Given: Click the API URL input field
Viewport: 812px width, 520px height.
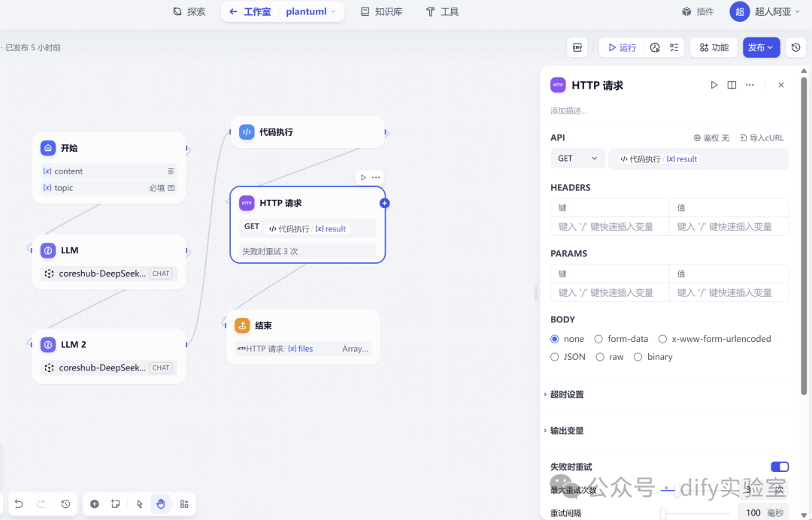Looking at the screenshot, I should point(698,159).
